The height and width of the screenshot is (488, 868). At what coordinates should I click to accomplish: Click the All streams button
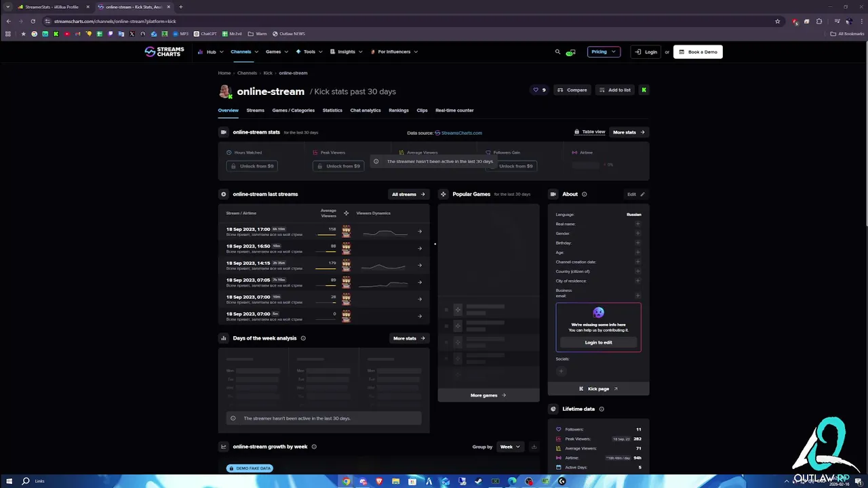point(408,195)
